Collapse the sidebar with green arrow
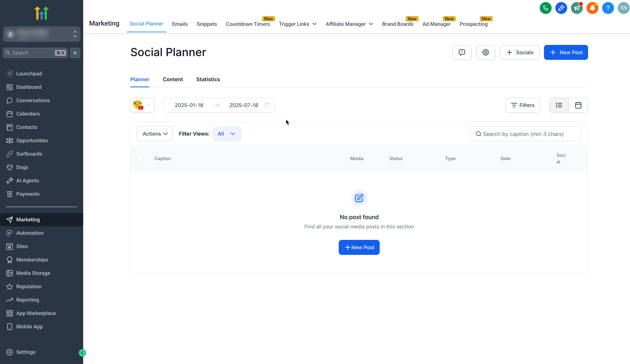The height and width of the screenshot is (364, 630). (82, 353)
